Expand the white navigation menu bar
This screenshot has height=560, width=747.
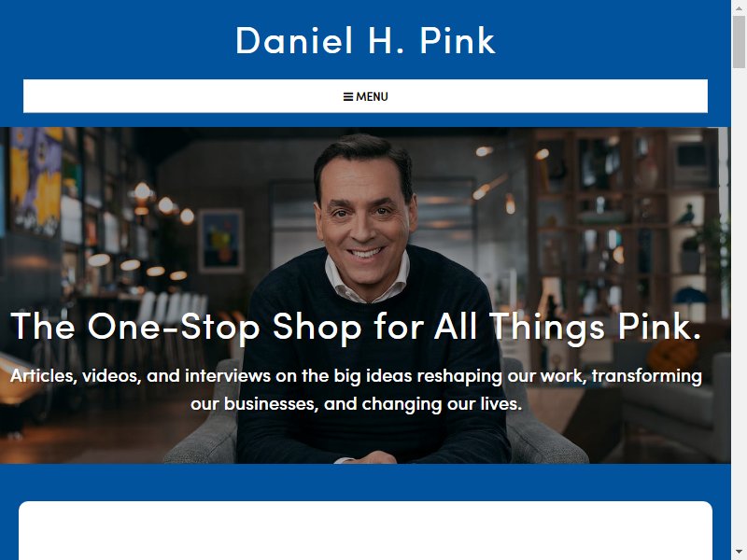[365, 96]
